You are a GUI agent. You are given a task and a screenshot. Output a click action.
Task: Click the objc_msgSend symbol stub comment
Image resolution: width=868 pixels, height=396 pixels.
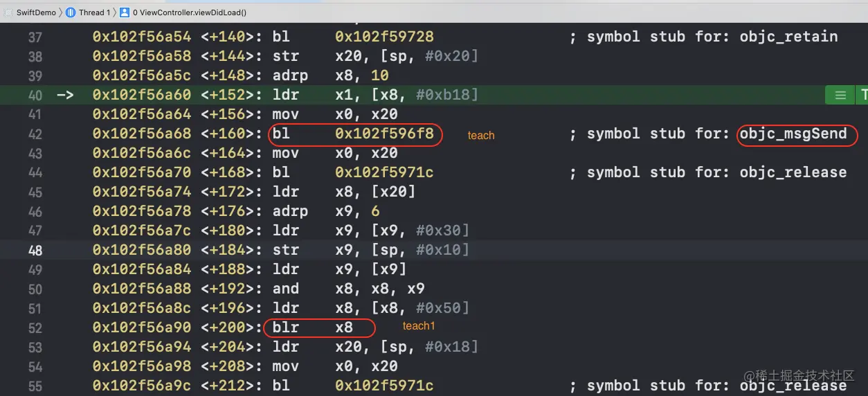coord(708,134)
